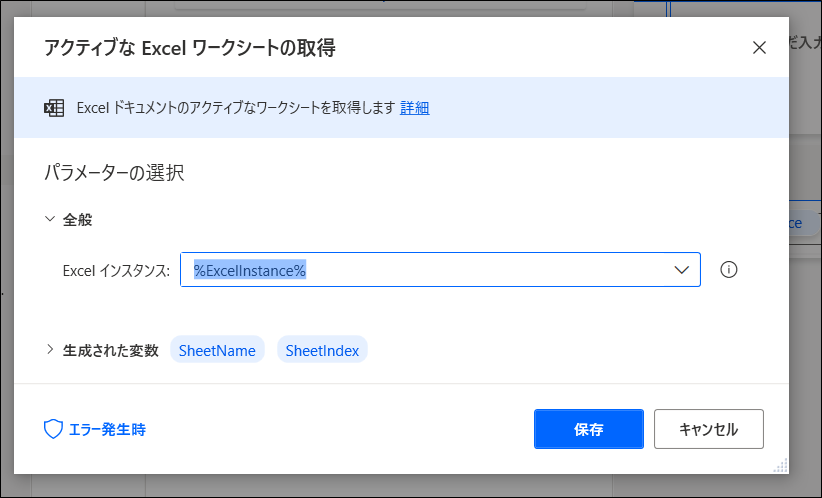The width and height of the screenshot is (822, 498).
Task: Open the 詳細 details link
Action: coord(415,108)
